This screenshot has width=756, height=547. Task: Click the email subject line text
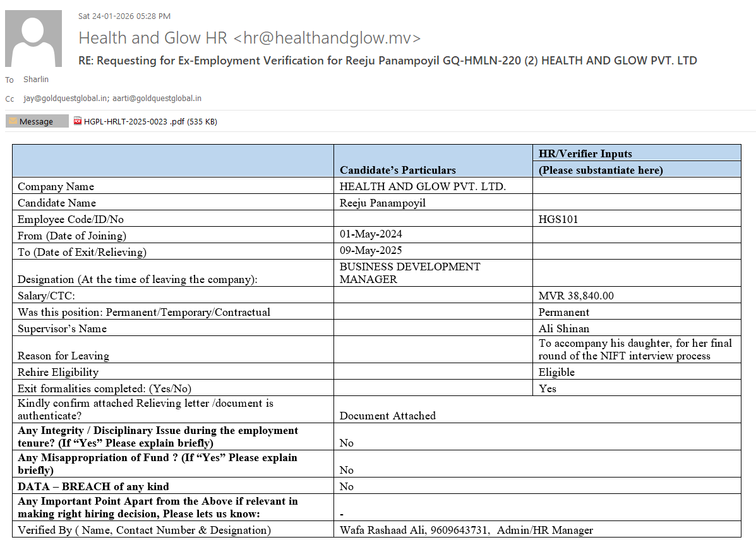pyautogui.click(x=388, y=61)
